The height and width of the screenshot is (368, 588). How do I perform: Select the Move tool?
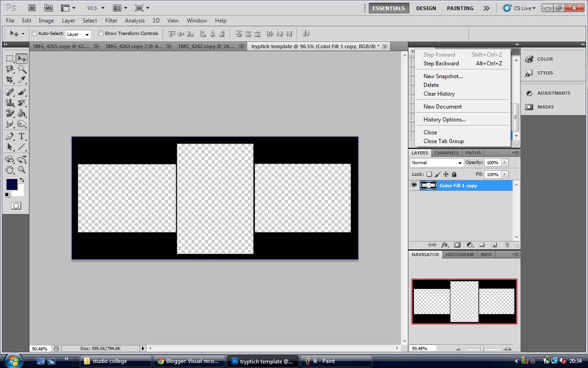pos(22,58)
